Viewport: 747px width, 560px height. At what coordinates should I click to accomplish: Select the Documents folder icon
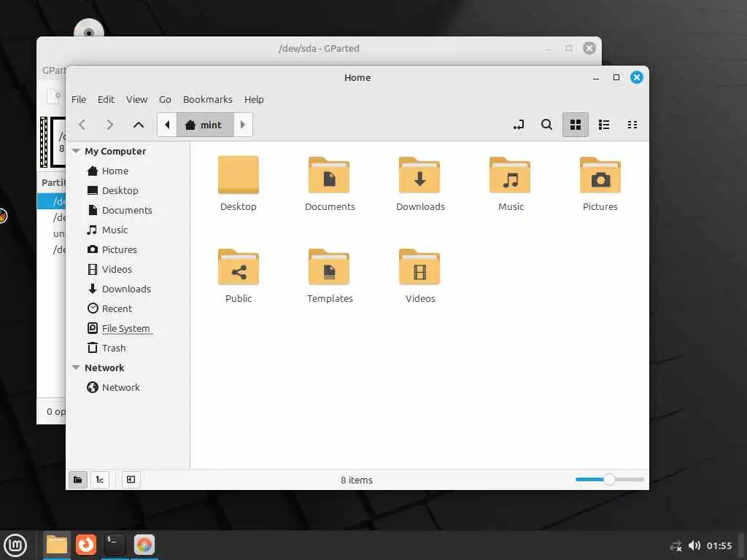pos(329,175)
